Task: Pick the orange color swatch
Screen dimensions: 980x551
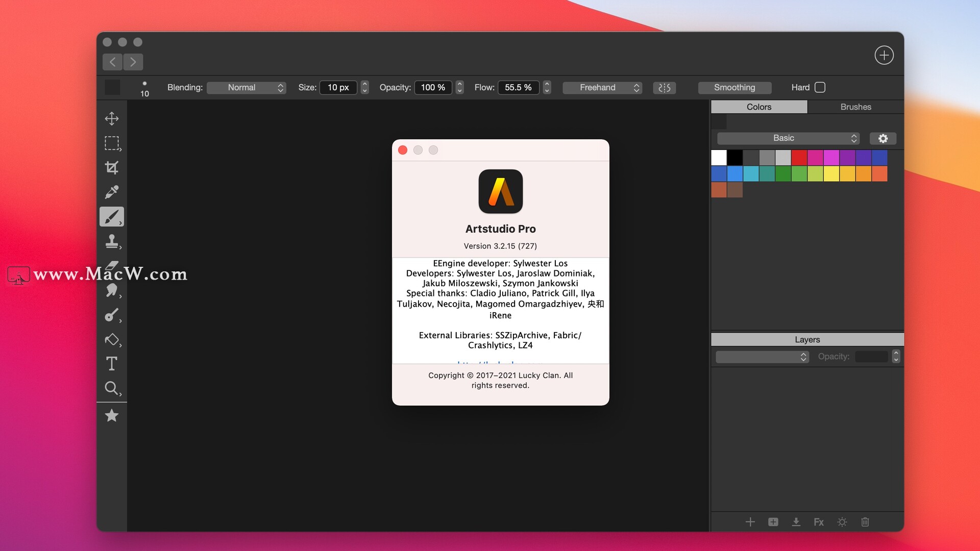Action: coord(864,174)
